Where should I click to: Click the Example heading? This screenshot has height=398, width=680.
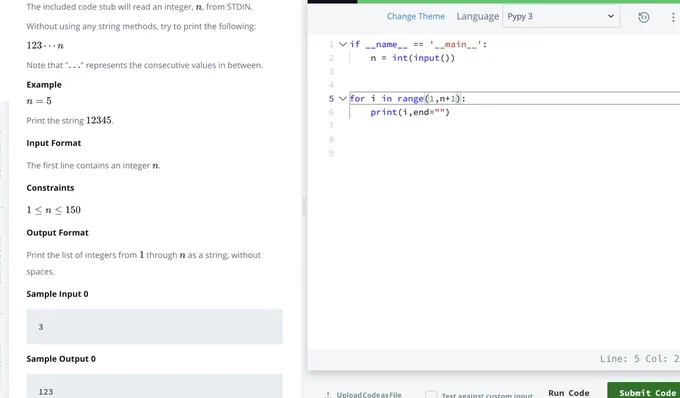pos(44,85)
